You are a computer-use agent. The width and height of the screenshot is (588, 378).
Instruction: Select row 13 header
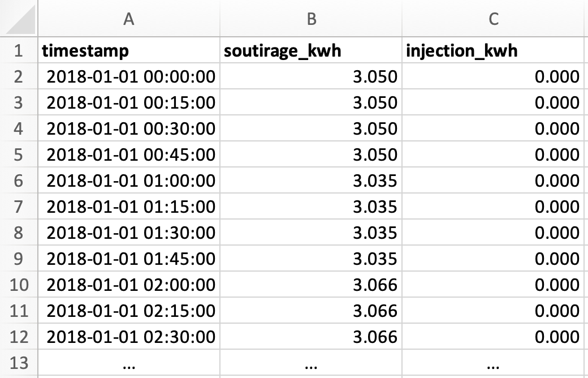(x=19, y=363)
